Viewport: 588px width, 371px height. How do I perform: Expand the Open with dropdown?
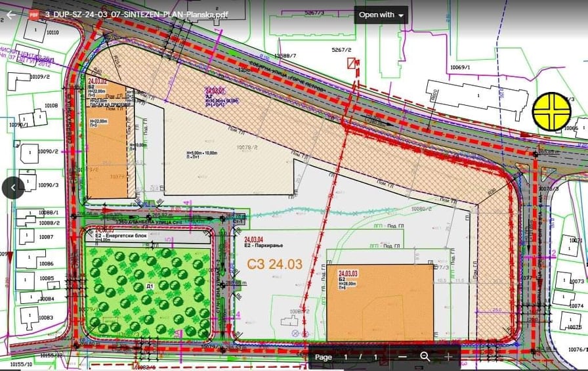pyautogui.click(x=382, y=14)
